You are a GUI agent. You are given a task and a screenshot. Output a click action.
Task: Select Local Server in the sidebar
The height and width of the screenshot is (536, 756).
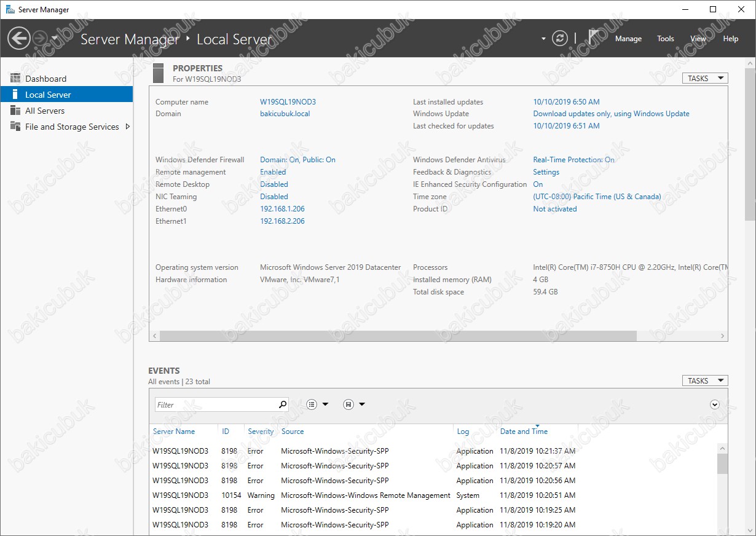(66, 95)
